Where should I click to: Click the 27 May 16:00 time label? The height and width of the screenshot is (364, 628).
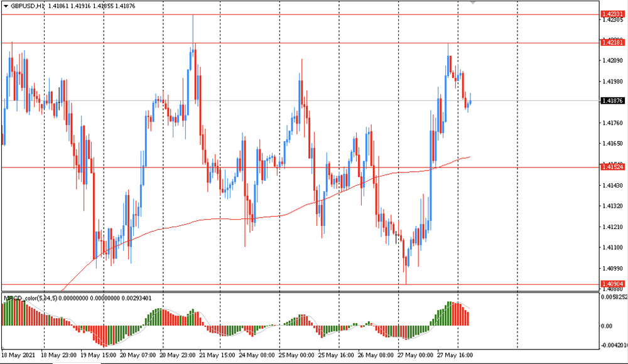(455, 355)
